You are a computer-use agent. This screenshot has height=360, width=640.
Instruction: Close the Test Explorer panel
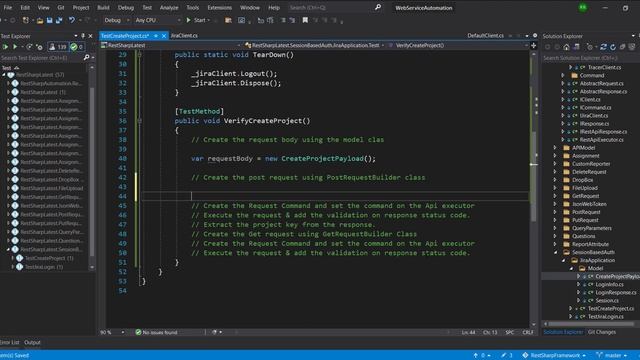click(91, 36)
